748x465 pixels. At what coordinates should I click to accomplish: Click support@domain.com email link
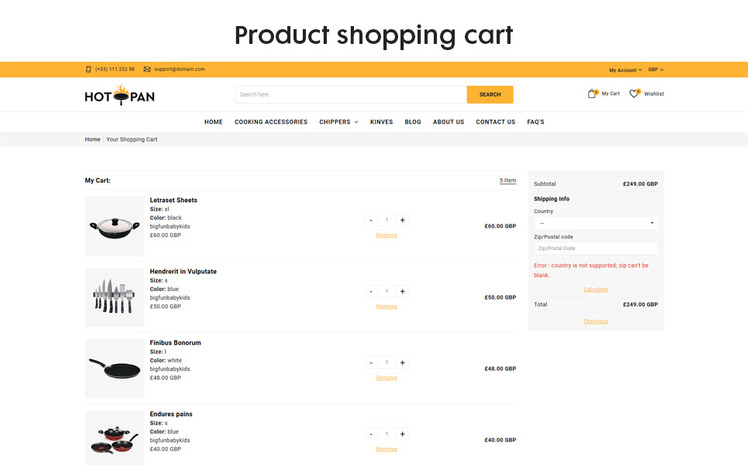[179, 69]
